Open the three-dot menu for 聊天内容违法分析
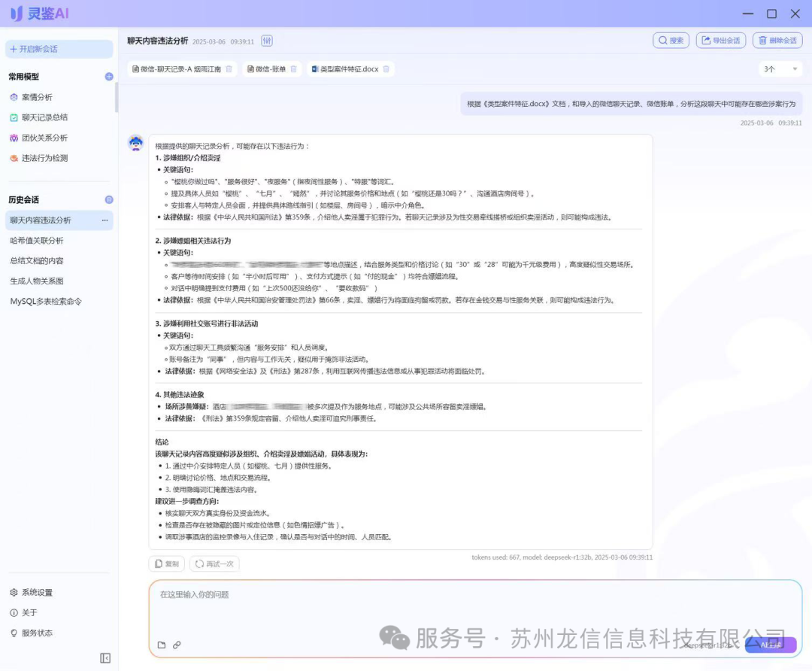Image resolution: width=812 pixels, height=671 pixels. [105, 220]
